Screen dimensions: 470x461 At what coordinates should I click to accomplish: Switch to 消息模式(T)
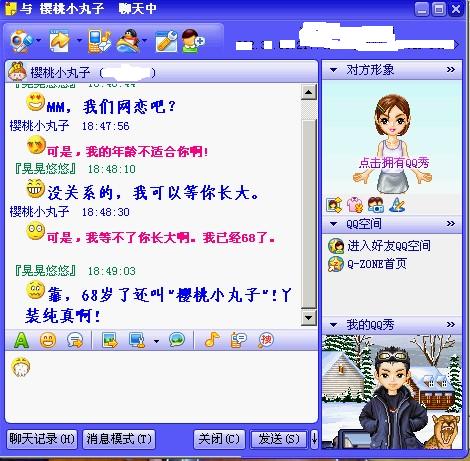click(x=119, y=439)
